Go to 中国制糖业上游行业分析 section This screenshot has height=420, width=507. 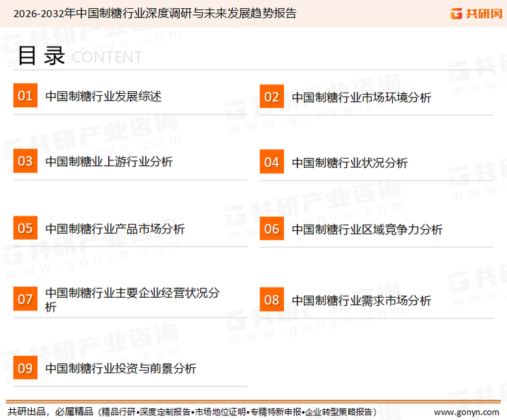coord(108,162)
